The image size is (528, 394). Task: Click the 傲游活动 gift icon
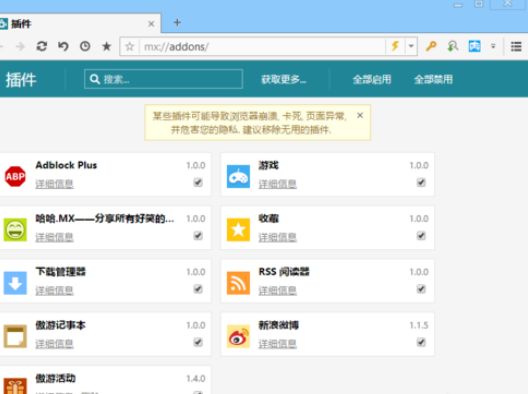coord(15,386)
